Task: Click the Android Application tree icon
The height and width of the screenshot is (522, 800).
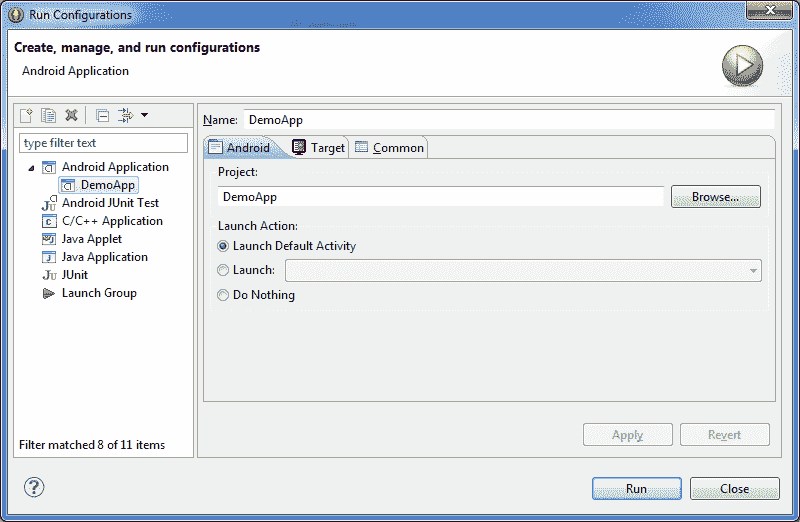Action: coord(48,167)
